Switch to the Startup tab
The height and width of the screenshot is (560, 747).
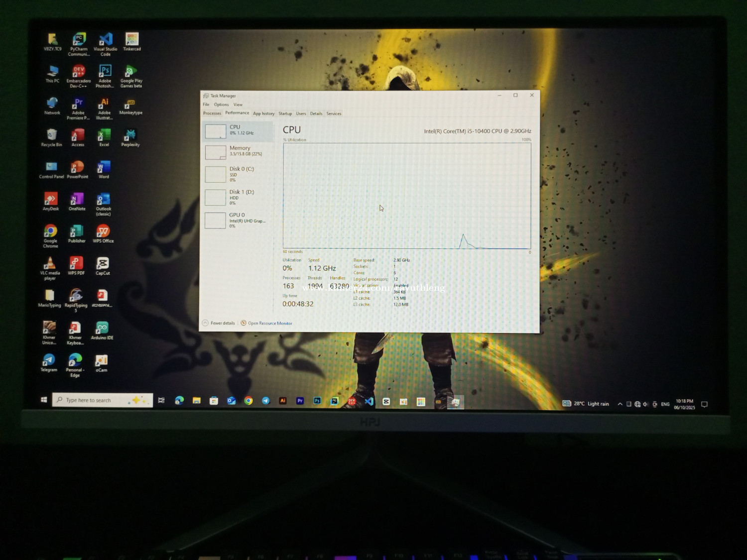285,113
